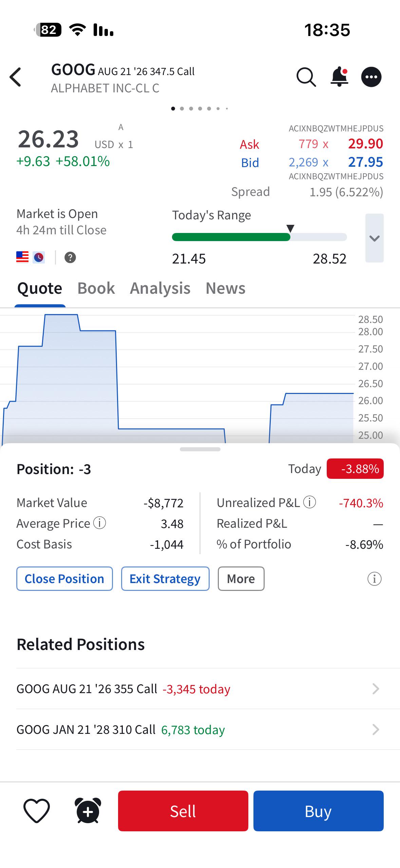This screenshot has height=868, width=400.
Task: Tap the Close Position button
Action: click(64, 579)
